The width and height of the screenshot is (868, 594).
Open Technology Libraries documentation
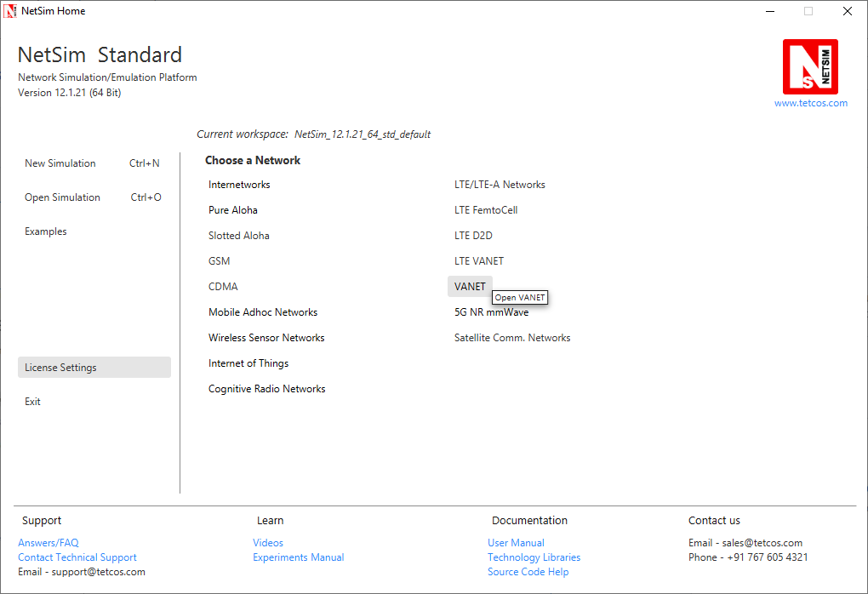(534, 557)
